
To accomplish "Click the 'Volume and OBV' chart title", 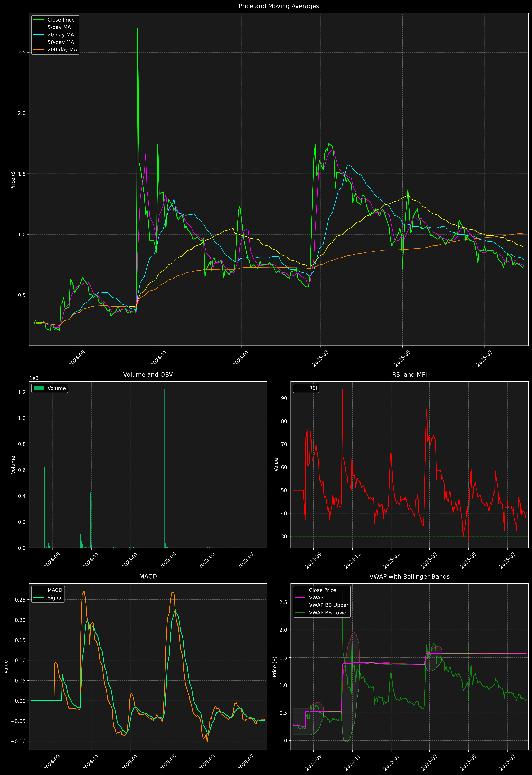I will click(x=148, y=374).
